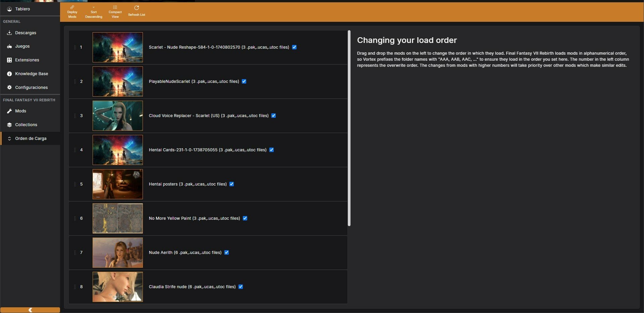Click the No More Yellow Paint thumbnail
644x313 pixels.
[x=118, y=218]
